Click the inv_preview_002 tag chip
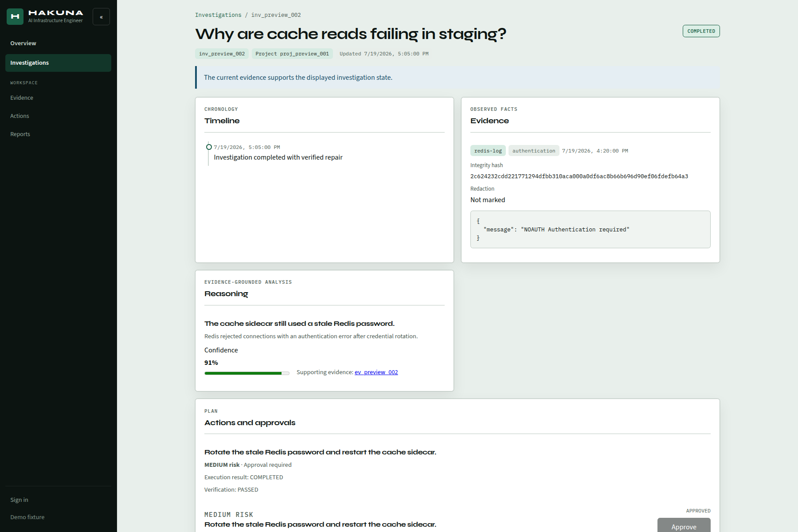This screenshot has width=798, height=532. point(222,54)
